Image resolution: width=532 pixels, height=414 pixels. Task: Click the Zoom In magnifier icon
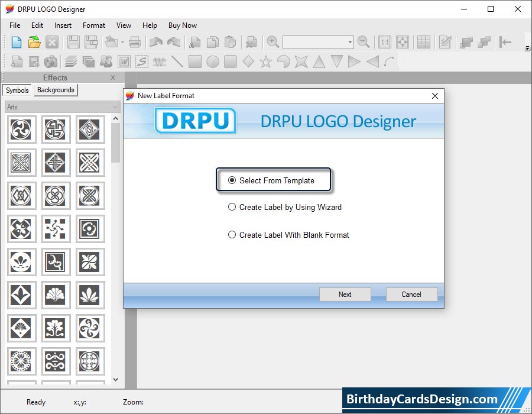point(273,42)
